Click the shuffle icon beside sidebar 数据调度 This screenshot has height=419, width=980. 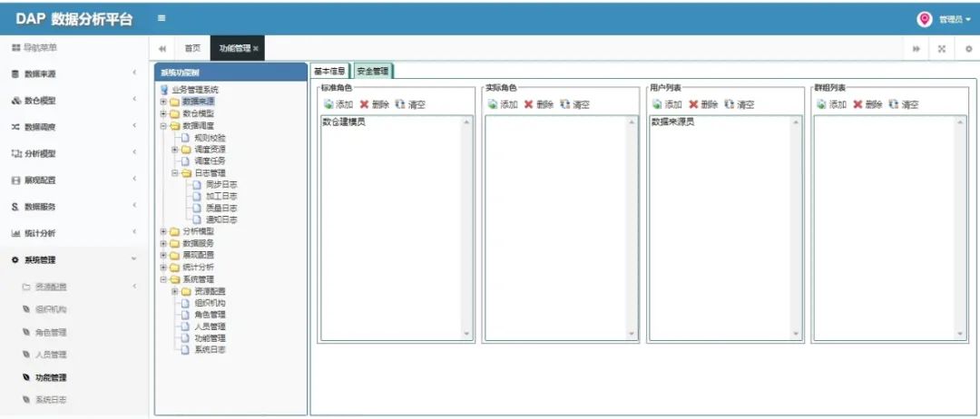coord(15,127)
